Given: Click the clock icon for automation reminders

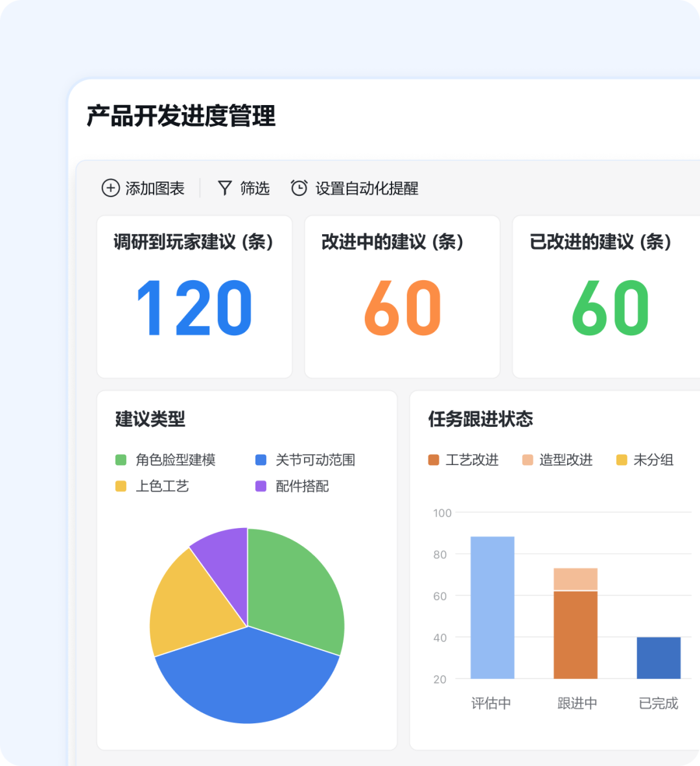Looking at the screenshot, I should 299,188.
